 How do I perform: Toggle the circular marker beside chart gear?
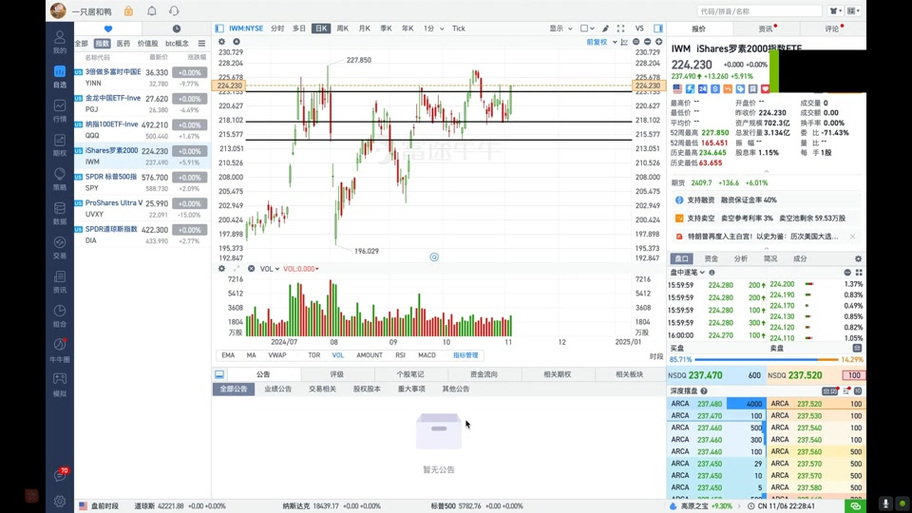[x=236, y=42]
